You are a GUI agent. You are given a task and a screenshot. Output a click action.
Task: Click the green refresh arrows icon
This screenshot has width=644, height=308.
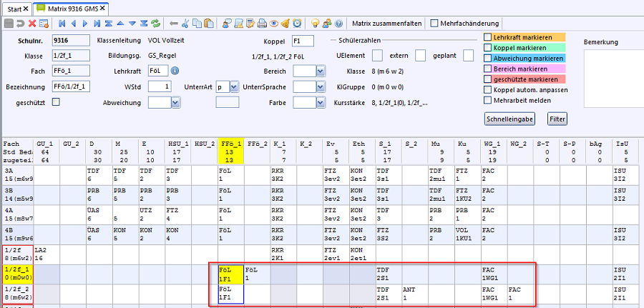(155, 24)
